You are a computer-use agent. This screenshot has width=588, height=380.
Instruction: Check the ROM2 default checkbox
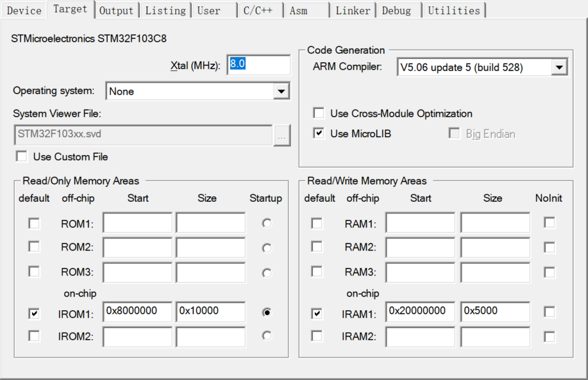34,247
